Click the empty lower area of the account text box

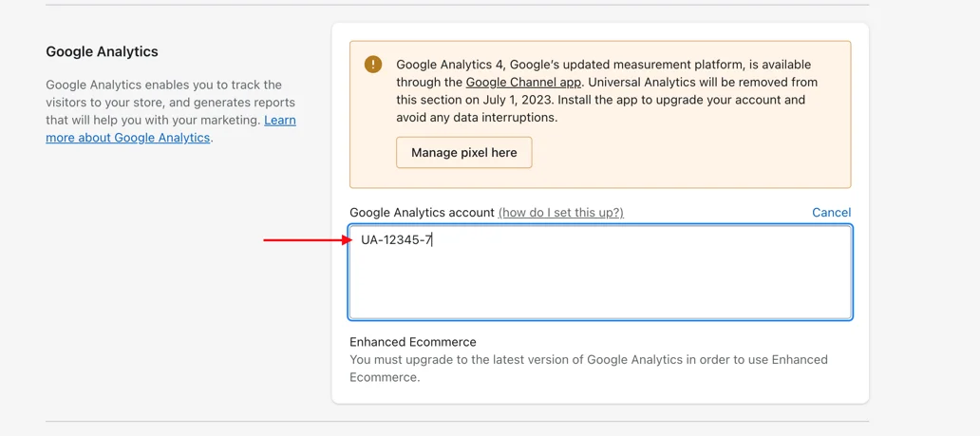(600, 290)
